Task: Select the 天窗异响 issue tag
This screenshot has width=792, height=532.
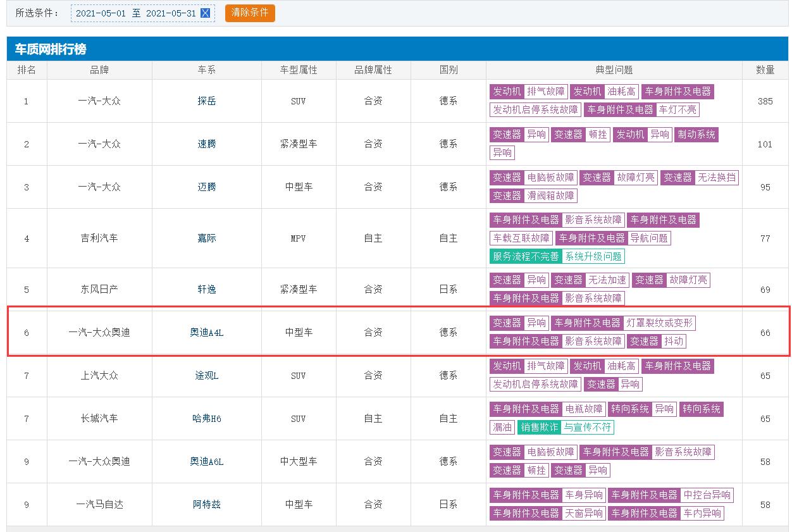Action: [x=584, y=513]
